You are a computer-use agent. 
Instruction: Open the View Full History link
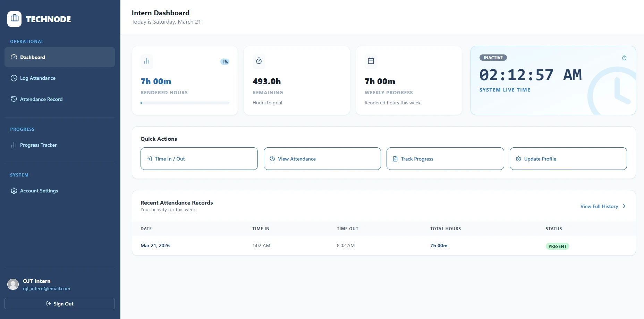pyautogui.click(x=603, y=206)
